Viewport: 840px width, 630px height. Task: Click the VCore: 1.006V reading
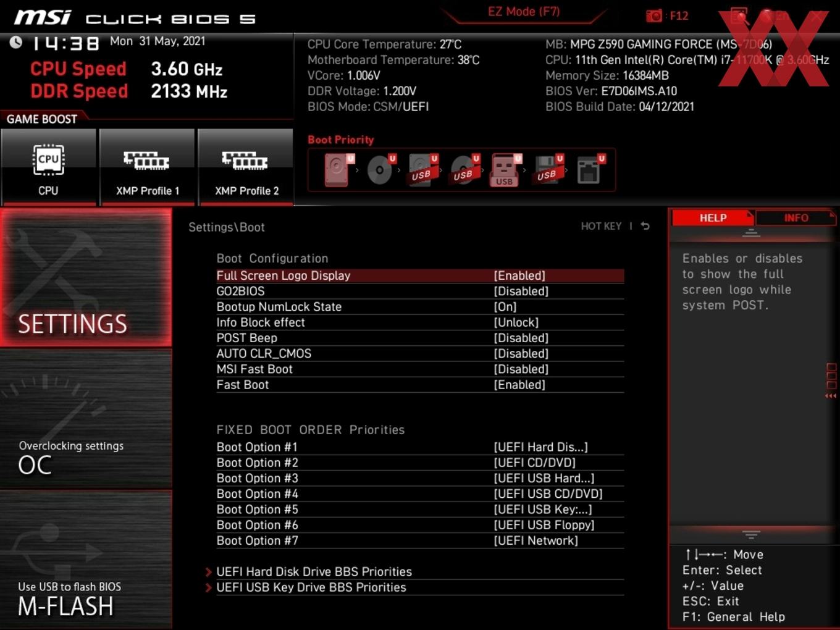coord(344,75)
